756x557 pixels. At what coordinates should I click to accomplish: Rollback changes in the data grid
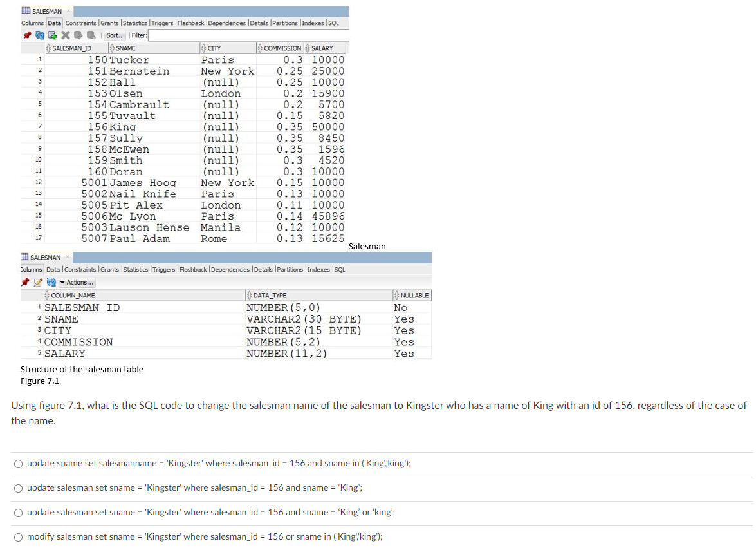click(x=91, y=34)
